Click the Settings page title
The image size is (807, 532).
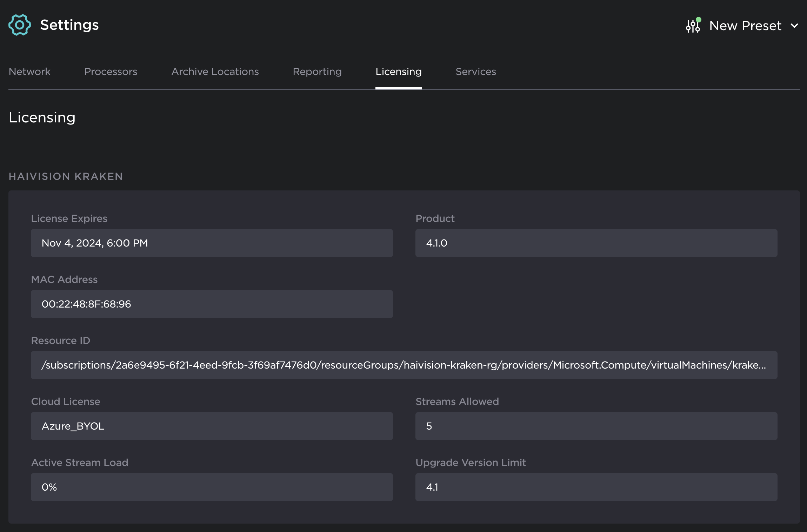pyautogui.click(x=69, y=25)
